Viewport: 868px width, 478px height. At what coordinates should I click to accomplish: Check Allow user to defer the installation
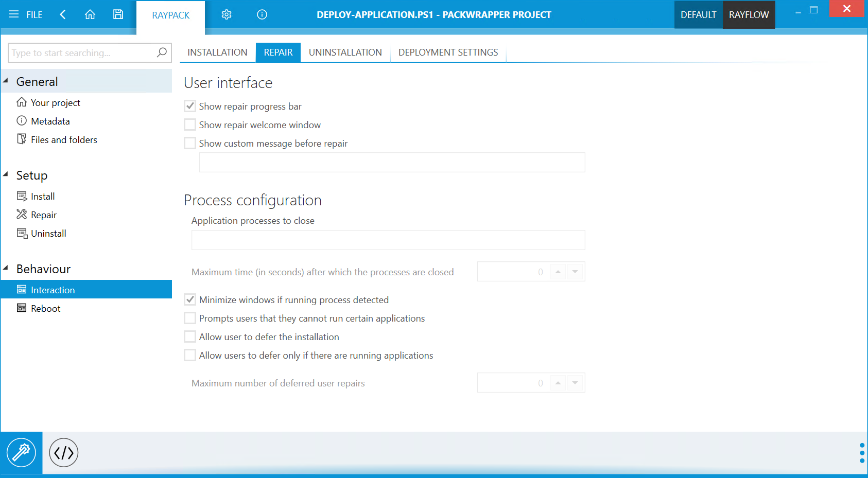pos(189,337)
